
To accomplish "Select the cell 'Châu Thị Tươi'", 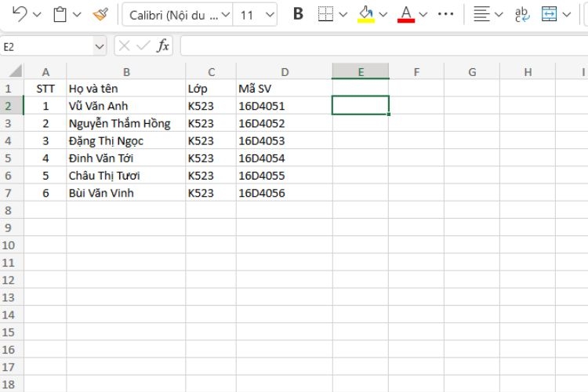I will coord(126,175).
